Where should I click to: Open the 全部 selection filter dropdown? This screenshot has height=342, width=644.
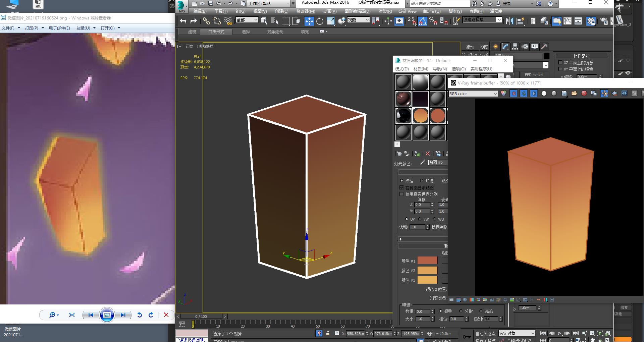point(247,20)
